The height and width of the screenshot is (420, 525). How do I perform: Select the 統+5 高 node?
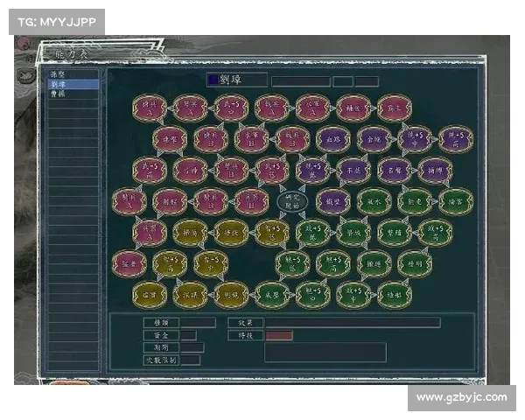[x=456, y=139]
